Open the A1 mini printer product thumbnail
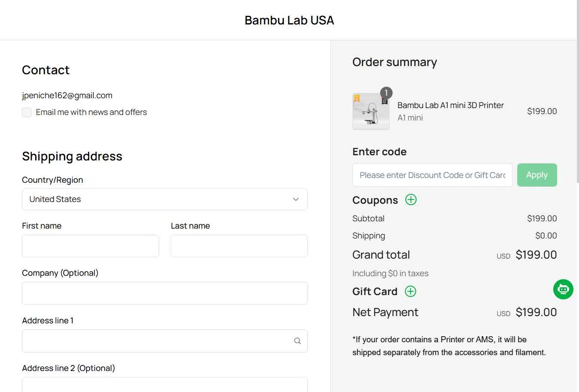 click(371, 112)
